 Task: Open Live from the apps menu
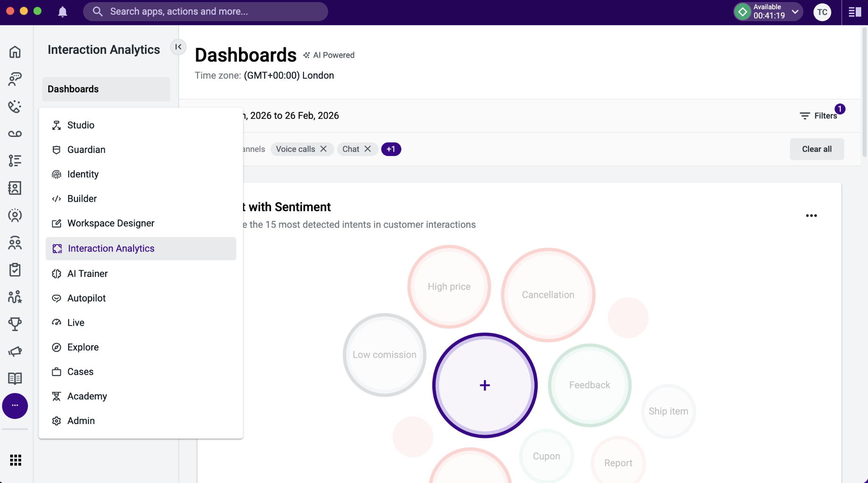141,323
